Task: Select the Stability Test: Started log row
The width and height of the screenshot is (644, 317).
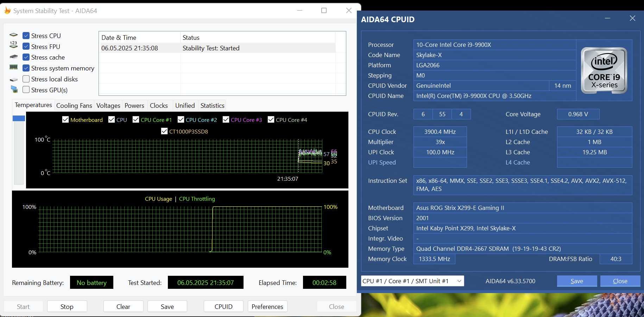Action: pyautogui.click(x=217, y=48)
